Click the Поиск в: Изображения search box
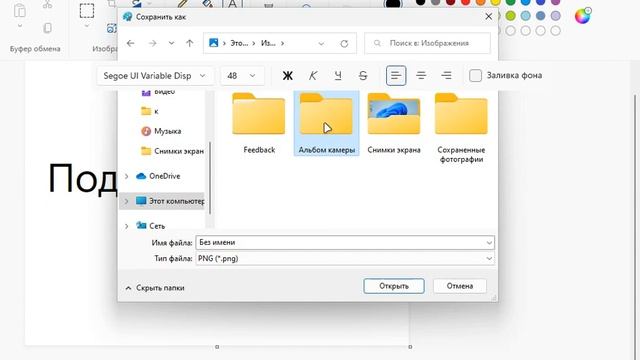 coord(427,43)
